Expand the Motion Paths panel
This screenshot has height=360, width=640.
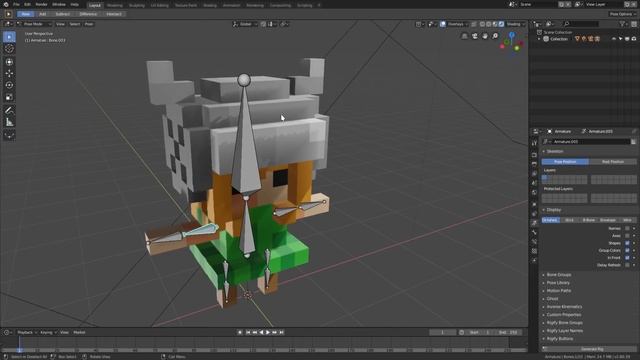(x=588, y=291)
